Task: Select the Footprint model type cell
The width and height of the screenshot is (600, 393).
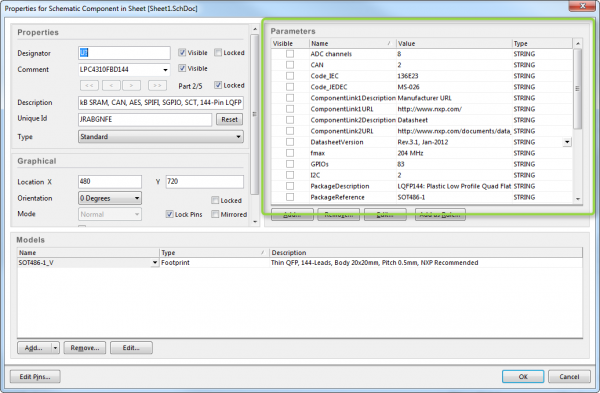Action: click(214, 263)
